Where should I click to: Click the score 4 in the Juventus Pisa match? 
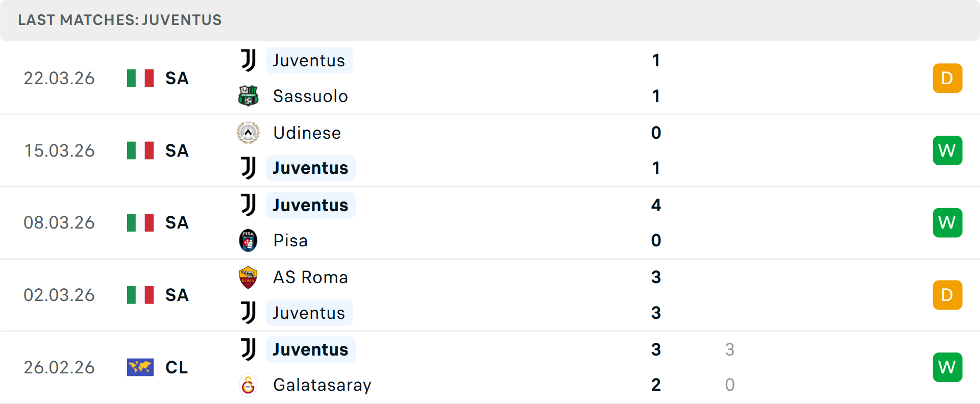coord(655,205)
